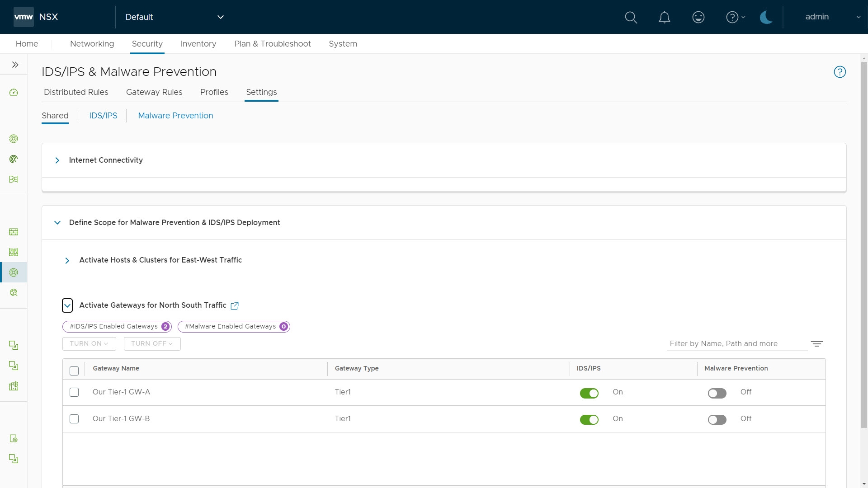Expand Activate Hosts & Clusters for East-West Traffic
The image size is (868, 488).
(67, 261)
